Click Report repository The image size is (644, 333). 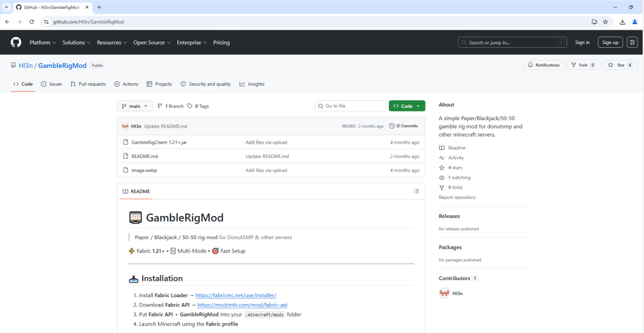(x=457, y=197)
